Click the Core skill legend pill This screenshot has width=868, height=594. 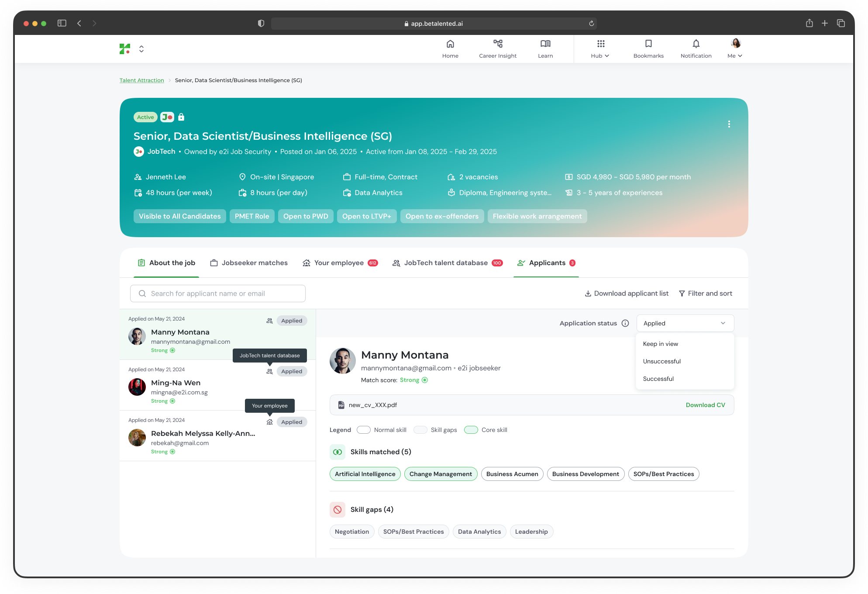click(471, 430)
